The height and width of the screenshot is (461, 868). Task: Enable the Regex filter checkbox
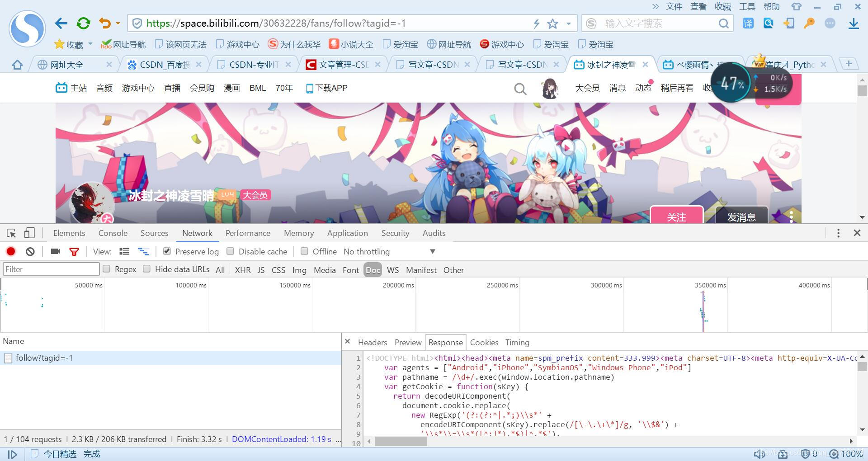[x=106, y=268]
